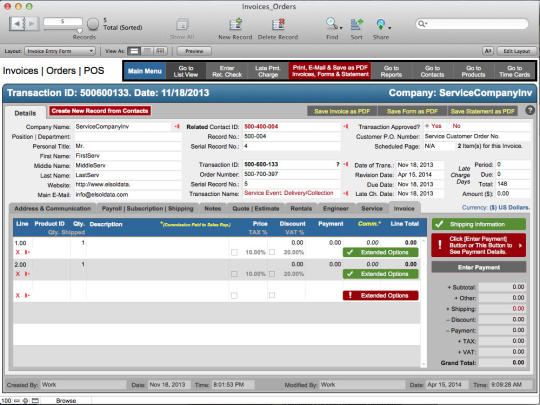This screenshot has height=405, width=540.
Task: Select Form view in View As
Action: (x=134, y=51)
